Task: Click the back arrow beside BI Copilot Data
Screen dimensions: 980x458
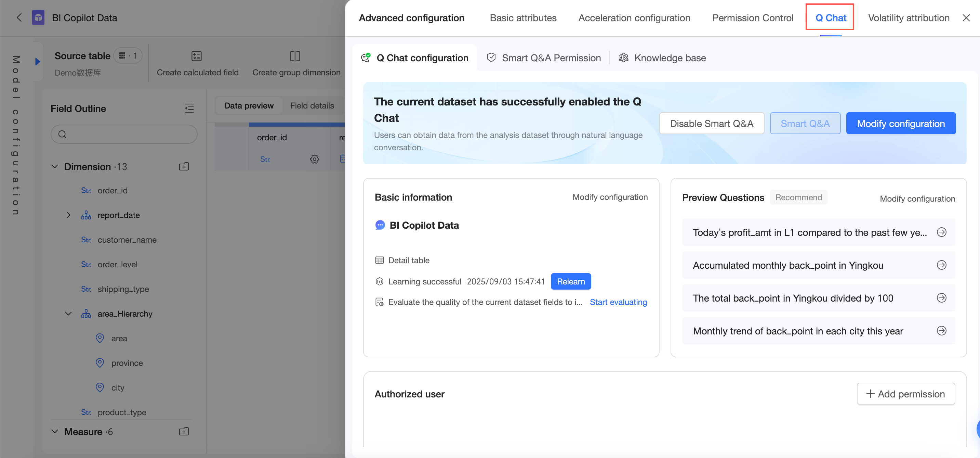Action: [19, 17]
